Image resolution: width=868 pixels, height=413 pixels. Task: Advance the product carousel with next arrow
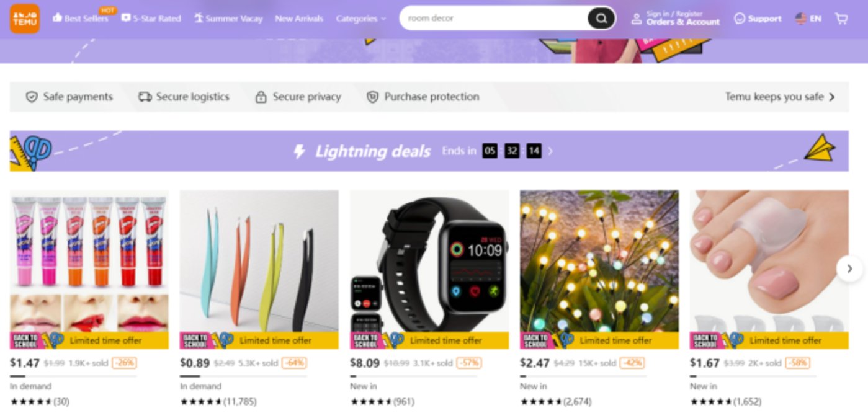[849, 269]
